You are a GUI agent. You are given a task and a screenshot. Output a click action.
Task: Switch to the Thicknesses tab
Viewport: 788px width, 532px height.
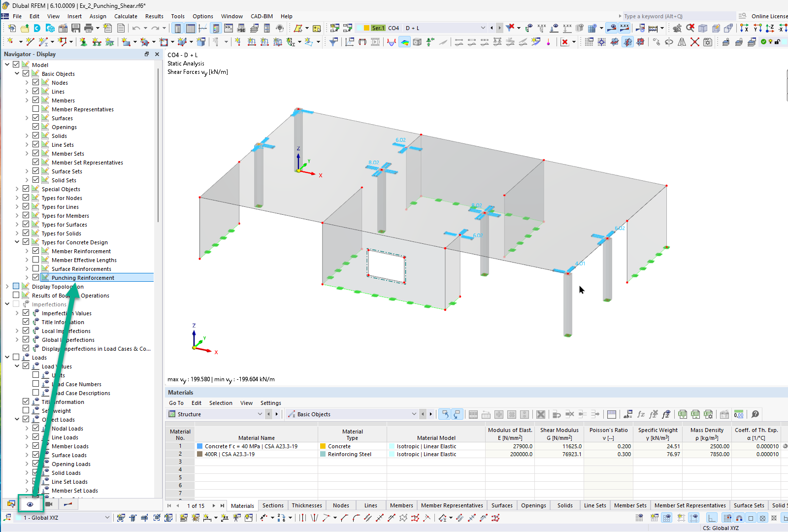click(x=307, y=505)
